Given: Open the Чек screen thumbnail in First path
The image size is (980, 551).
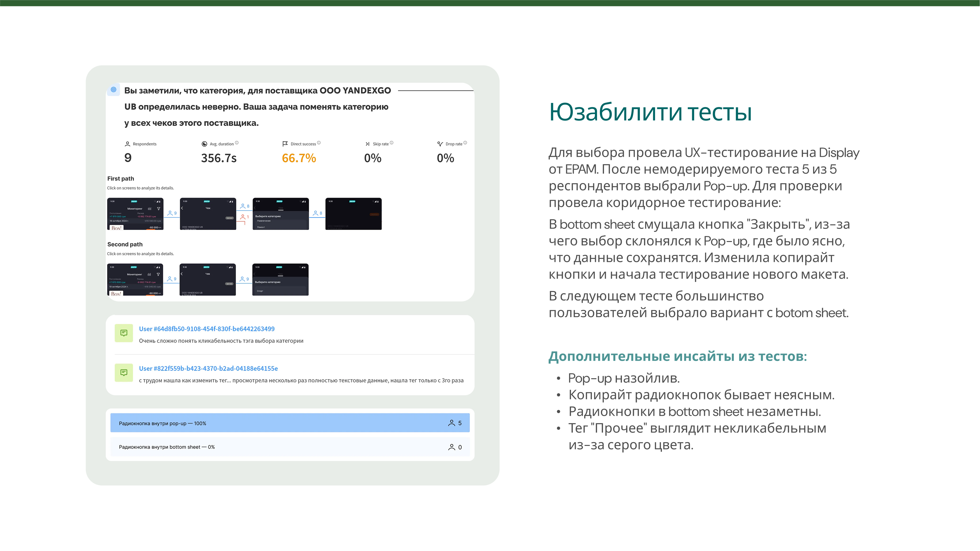Looking at the screenshot, I should tap(208, 214).
